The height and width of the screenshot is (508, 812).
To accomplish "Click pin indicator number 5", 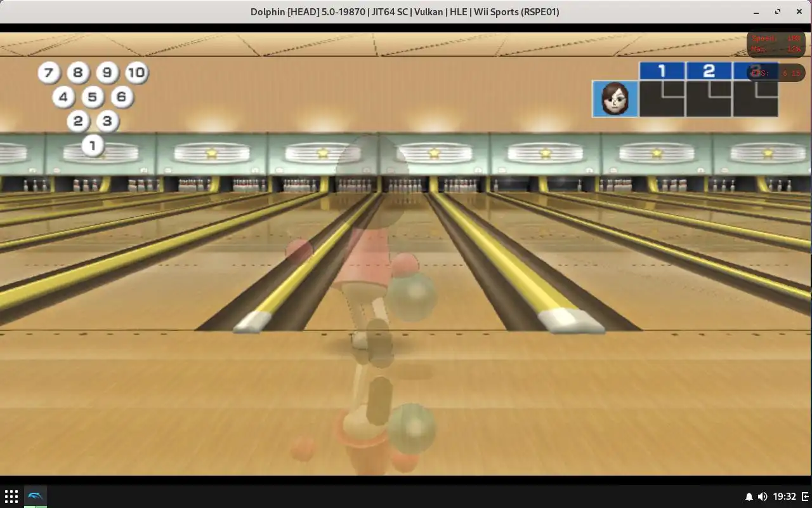I will click(93, 97).
